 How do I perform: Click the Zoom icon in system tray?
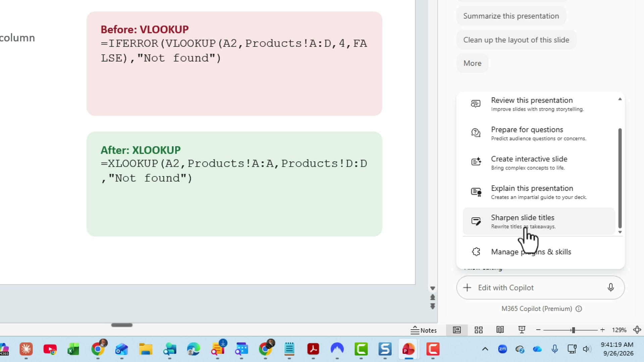[502, 349]
